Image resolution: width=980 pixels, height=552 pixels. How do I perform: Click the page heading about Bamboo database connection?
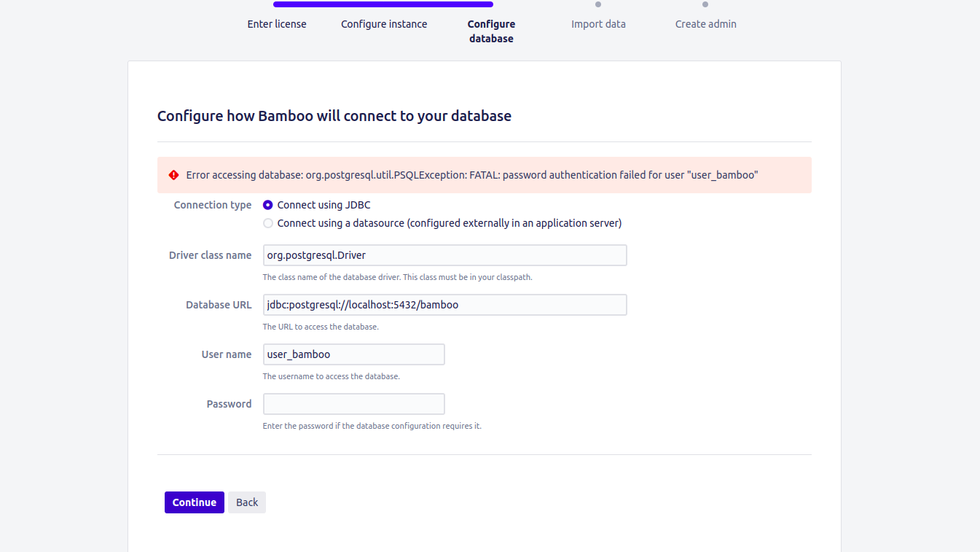pyautogui.click(x=334, y=116)
